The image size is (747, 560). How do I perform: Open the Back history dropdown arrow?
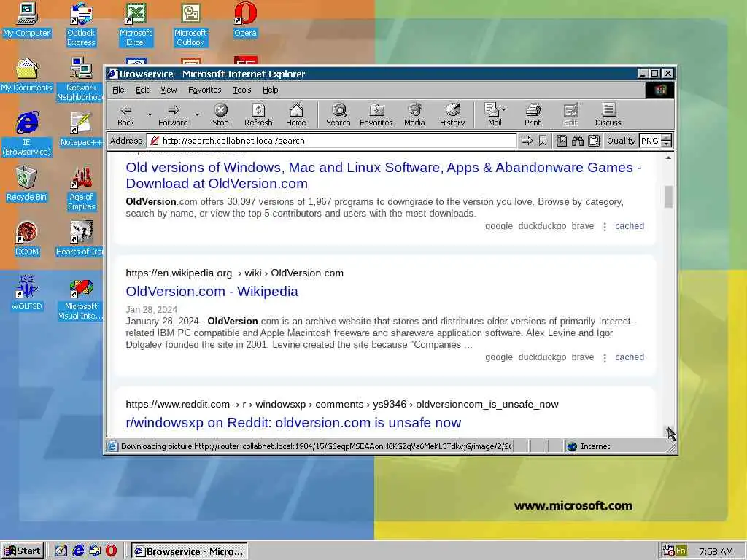[x=150, y=114]
